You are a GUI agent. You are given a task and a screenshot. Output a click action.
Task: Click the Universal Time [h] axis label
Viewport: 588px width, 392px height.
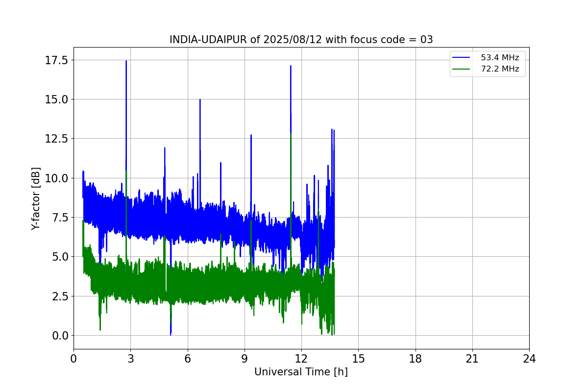click(x=301, y=372)
